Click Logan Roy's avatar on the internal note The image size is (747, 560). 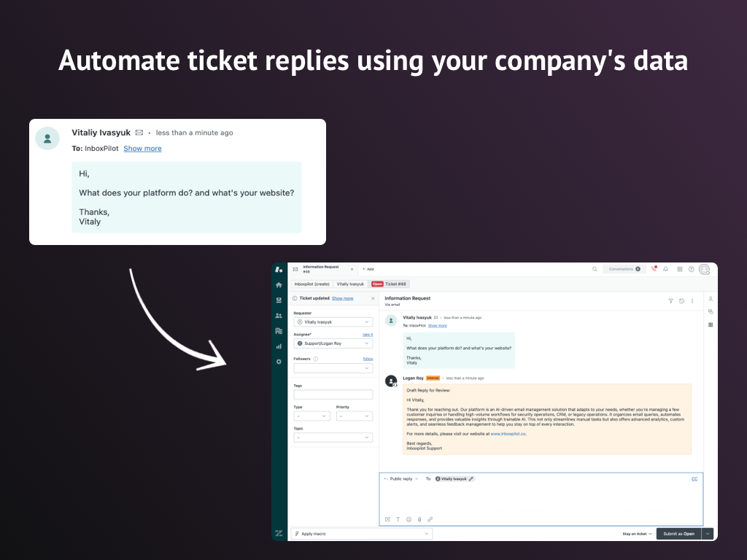(391, 381)
